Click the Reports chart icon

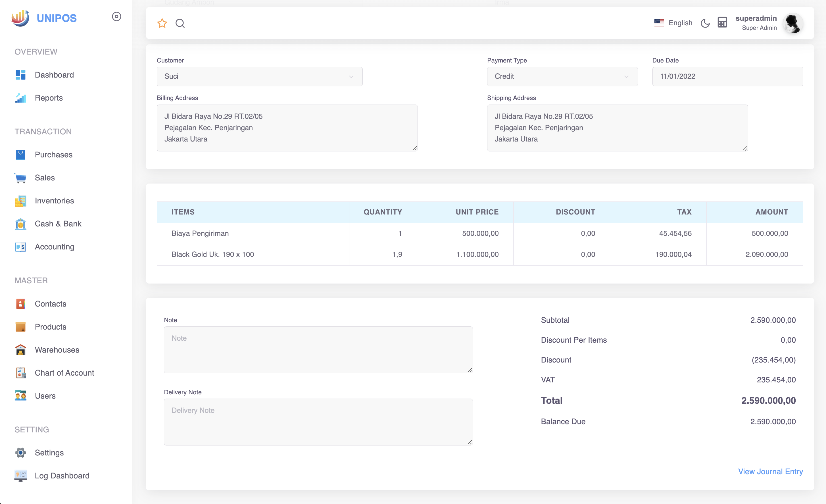pyautogui.click(x=20, y=98)
